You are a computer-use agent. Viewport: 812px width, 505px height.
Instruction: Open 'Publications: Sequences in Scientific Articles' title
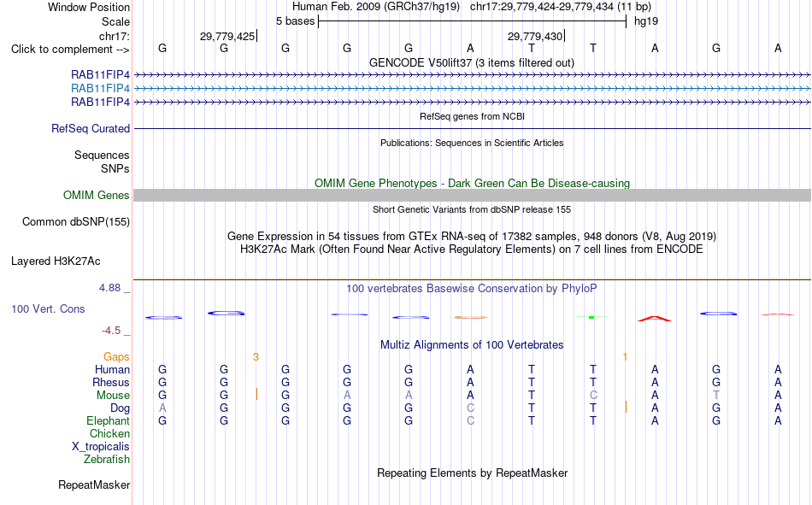pos(472,143)
